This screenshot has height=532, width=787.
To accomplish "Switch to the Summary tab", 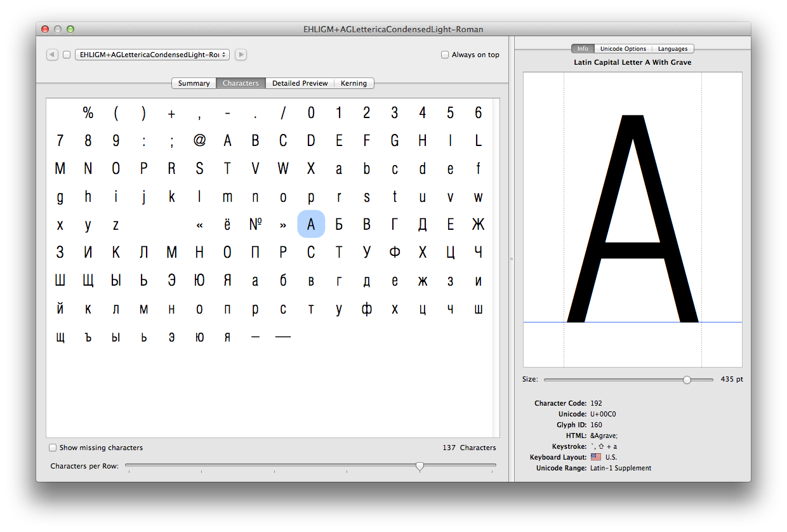I will point(194,83).
